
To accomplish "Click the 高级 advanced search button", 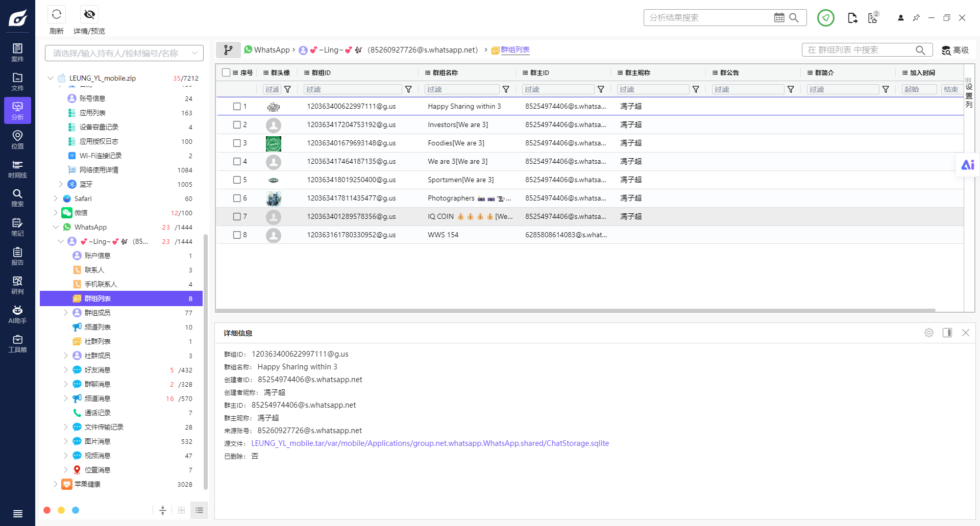I will pos(955,50).
